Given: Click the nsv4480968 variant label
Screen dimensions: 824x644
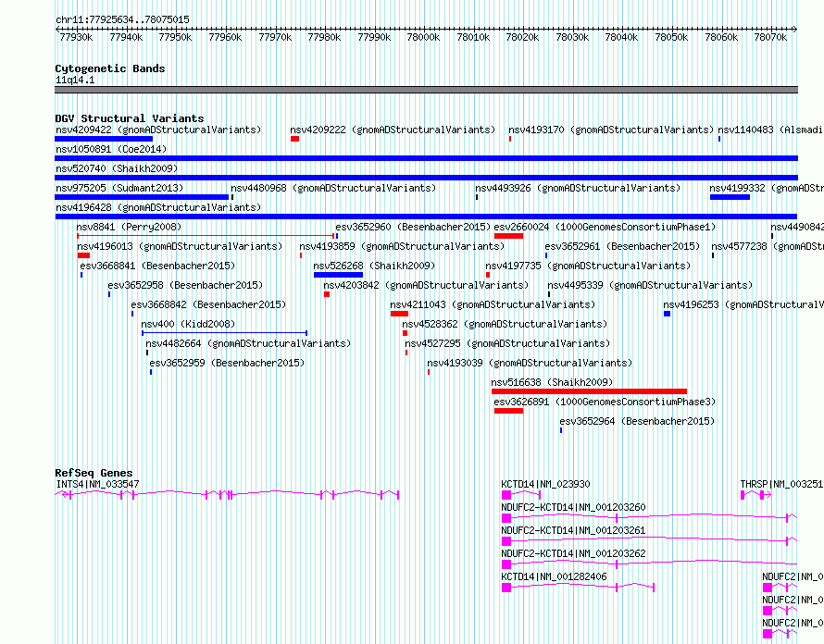Looking at the screenshot, I should pos(333,188).
